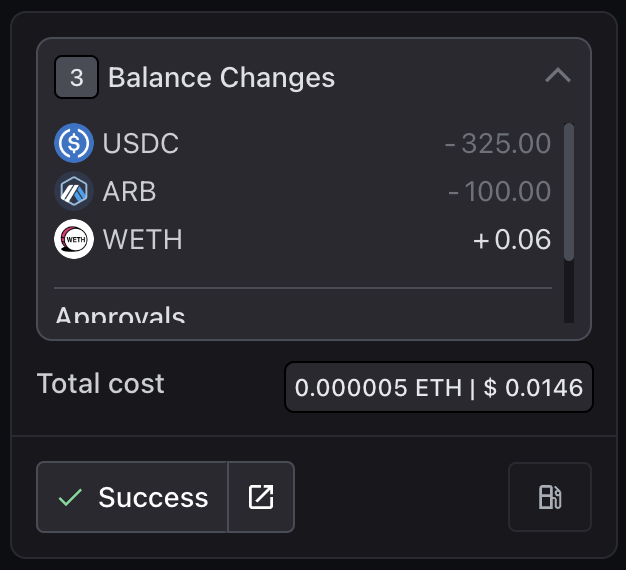Click the Approvals section heading
The height and width of the screenshot is (570, 626).
point(120,316)
